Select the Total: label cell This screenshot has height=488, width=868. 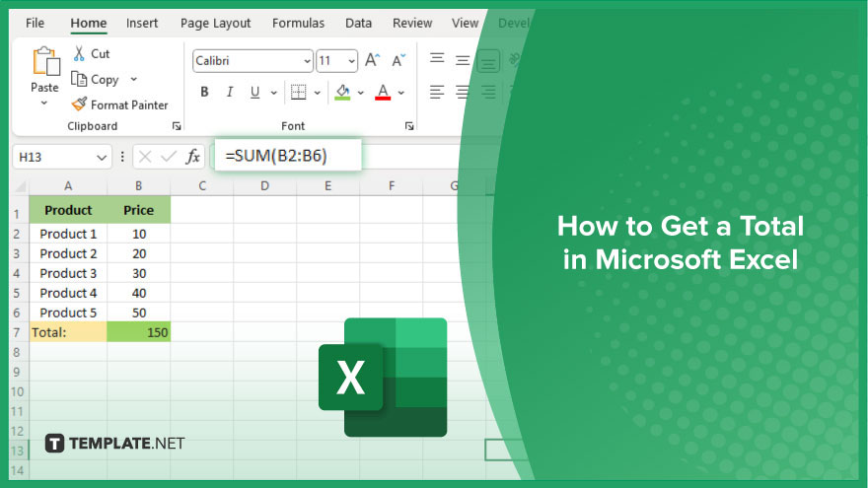click(x=68, y=332)
